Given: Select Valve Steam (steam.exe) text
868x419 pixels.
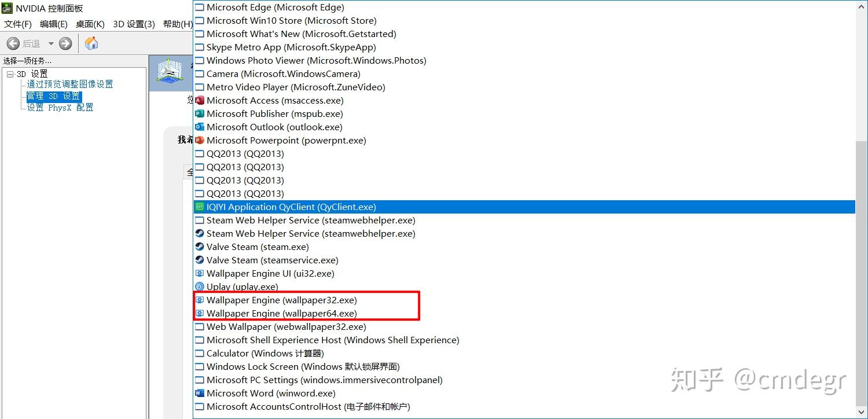Looking at the screenshot, I should pos(258,247).
